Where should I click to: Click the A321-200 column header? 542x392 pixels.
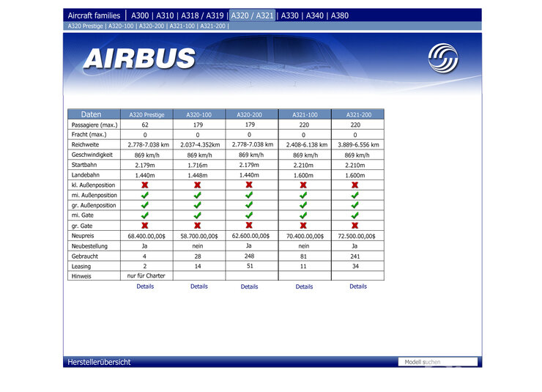click(x=357, y=114)
